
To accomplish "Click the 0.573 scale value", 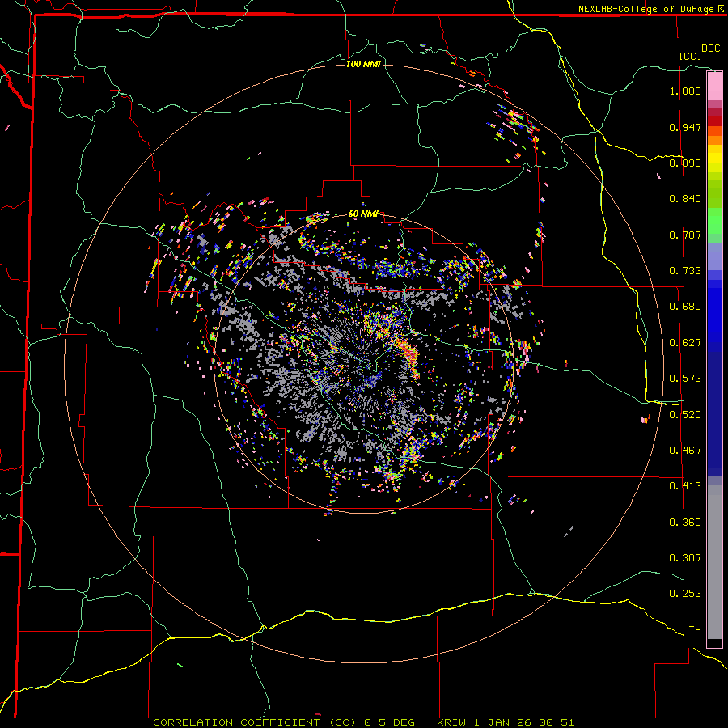I will [685, 379].
